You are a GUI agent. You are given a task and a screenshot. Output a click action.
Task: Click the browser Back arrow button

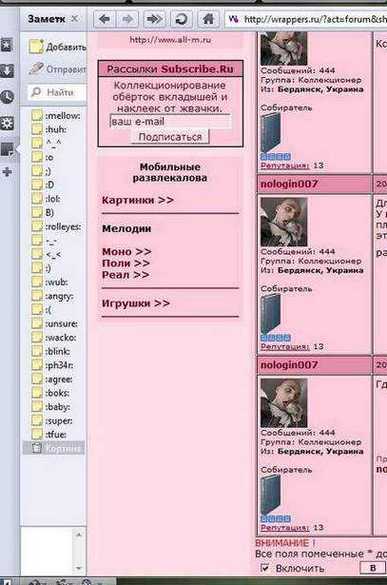pos(104,19)
